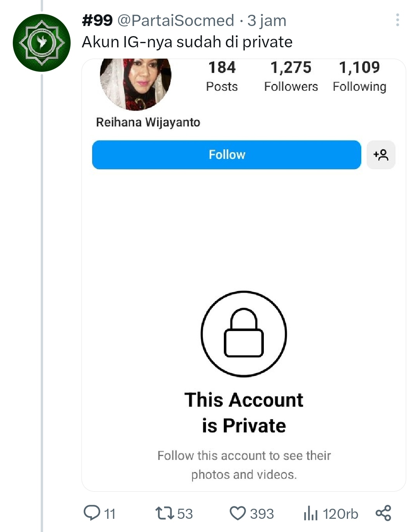The image size is (419, 532).
Task: Open tweet text Akun IG-nya sudah di private
Action: 187,42
